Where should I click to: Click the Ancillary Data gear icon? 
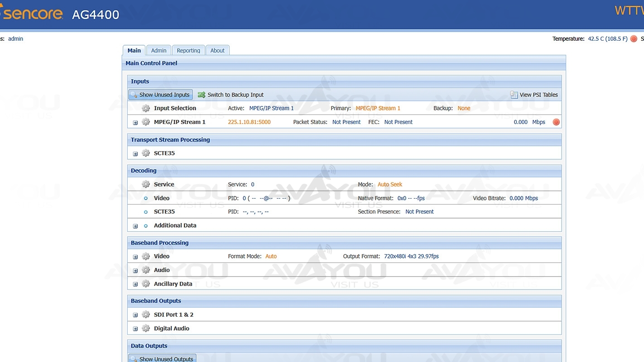point(146,284)
